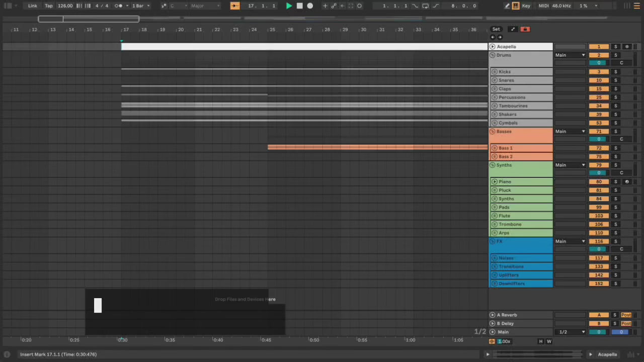Open the 1 Bar quantization dropdown

[x=140, y=6]
